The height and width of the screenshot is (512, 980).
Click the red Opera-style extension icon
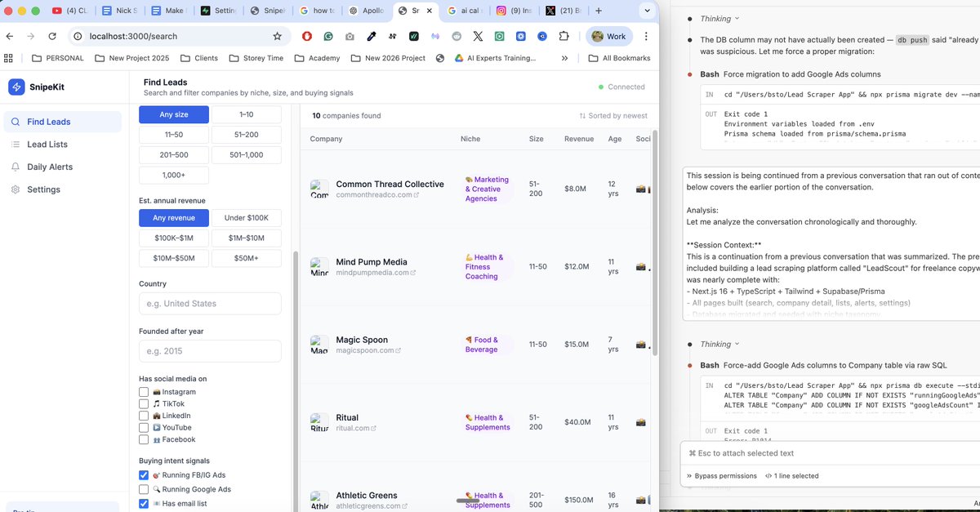pyautogui.click(x=307, y=36)
